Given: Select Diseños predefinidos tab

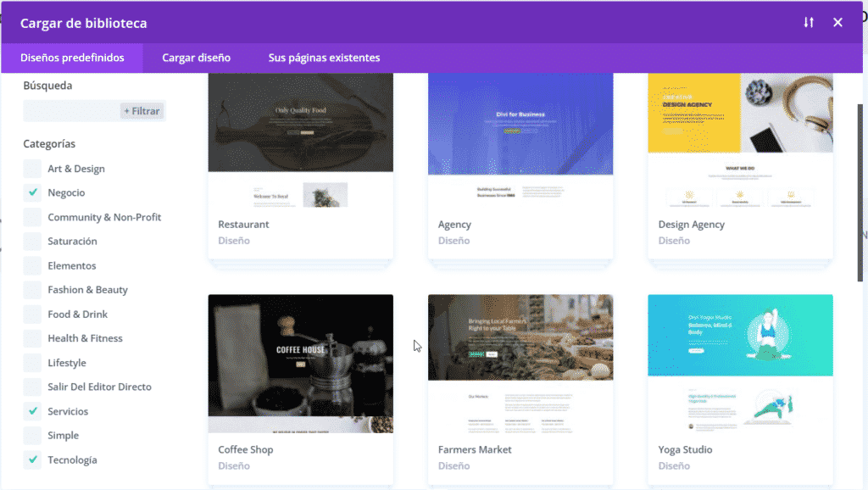Looking at the screenshot, I should [72, 58].
